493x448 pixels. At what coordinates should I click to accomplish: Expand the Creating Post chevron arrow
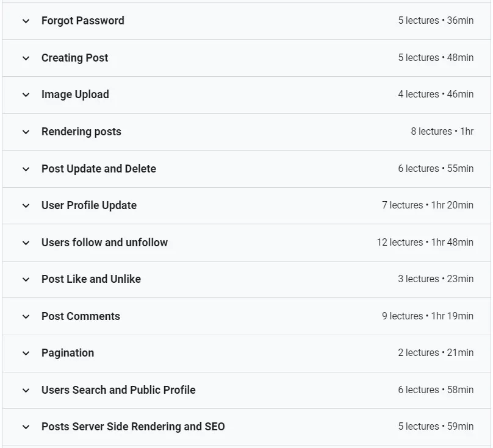coord(26,58)
